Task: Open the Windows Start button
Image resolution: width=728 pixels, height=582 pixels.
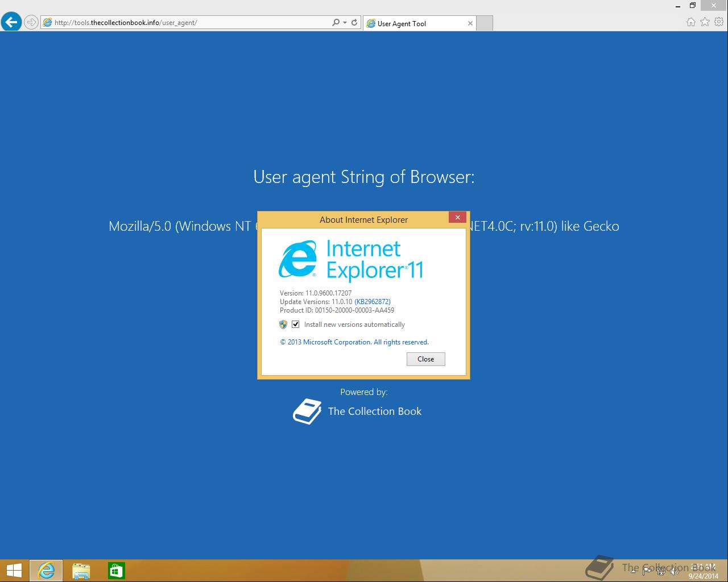Action: (14, 571)
